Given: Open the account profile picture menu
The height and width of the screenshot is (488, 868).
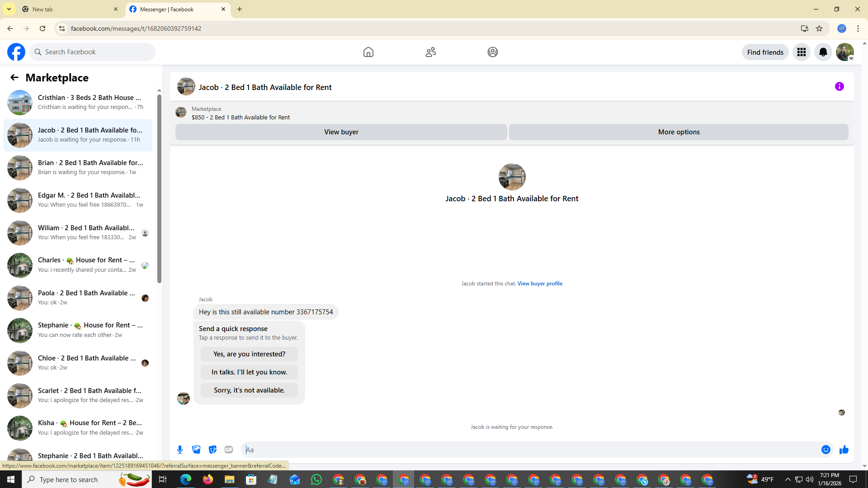Looking at the screenshot, I should (x=845, y=52).
